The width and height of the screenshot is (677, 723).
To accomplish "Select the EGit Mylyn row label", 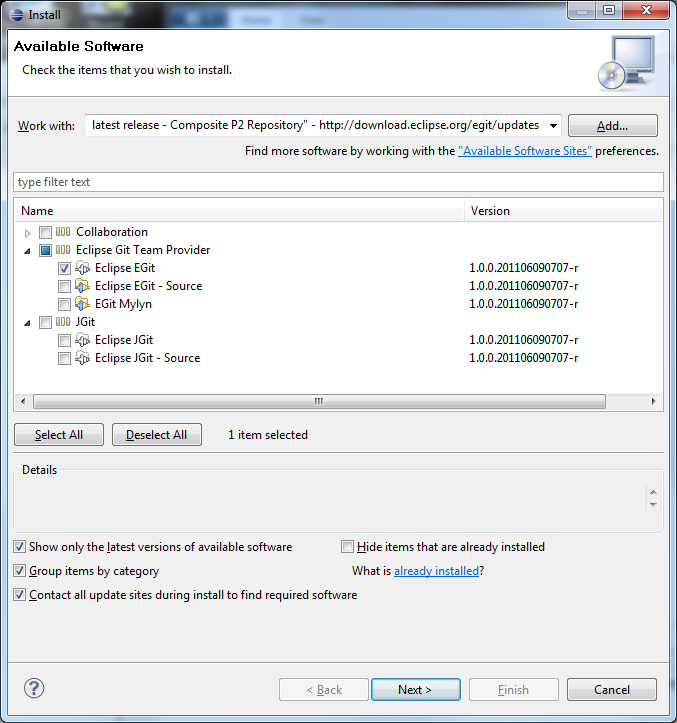I will click(x=123, y=304).
